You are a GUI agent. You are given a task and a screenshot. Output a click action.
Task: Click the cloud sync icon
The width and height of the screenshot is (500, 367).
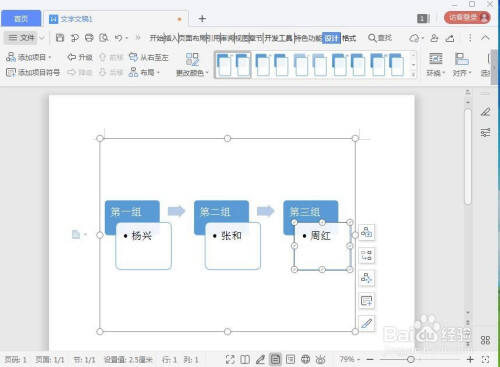414,38
